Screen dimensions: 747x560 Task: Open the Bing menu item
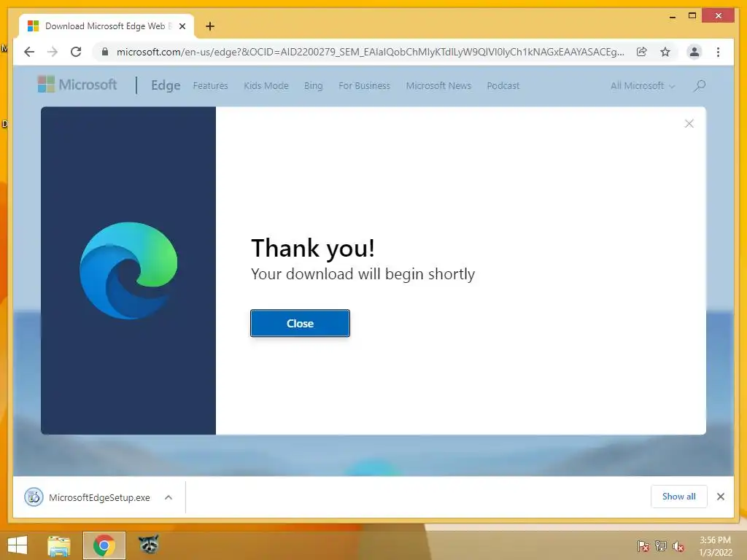point(313,86)
